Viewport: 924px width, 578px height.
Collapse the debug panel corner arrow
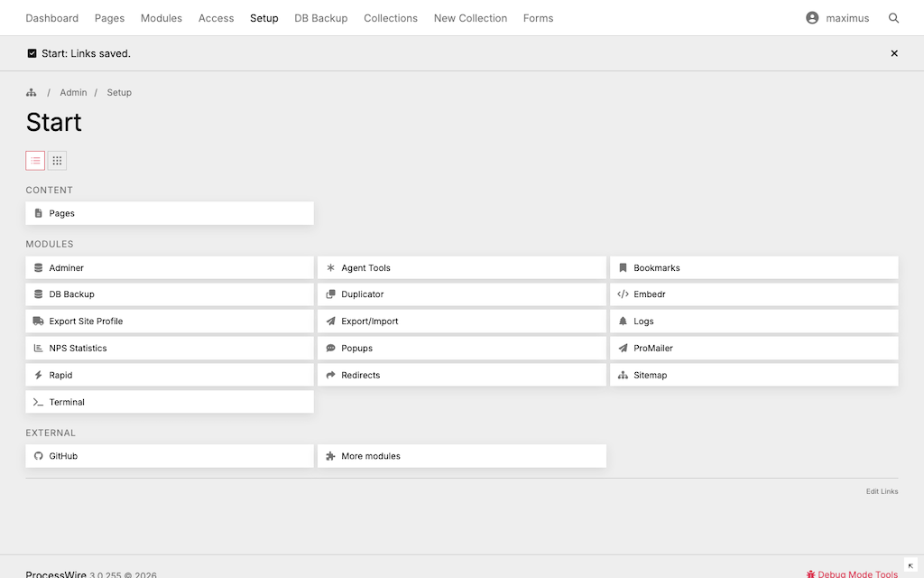(910, 565)
